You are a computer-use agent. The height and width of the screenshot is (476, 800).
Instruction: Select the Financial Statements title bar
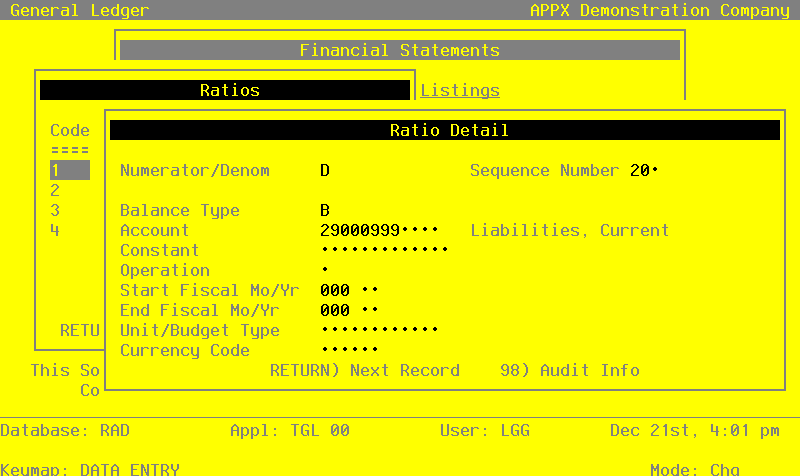[399, 50]
